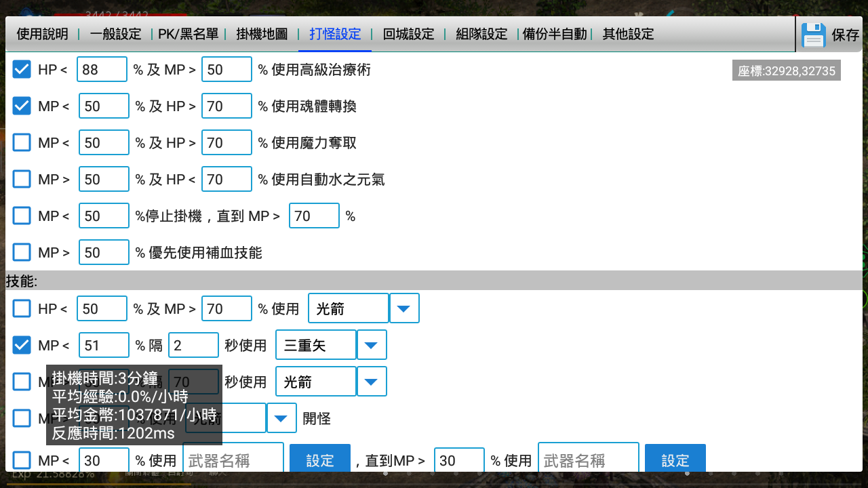
Task: Click the 掛機時間:3分鐘 status text
Action: (x=104, y=378)
